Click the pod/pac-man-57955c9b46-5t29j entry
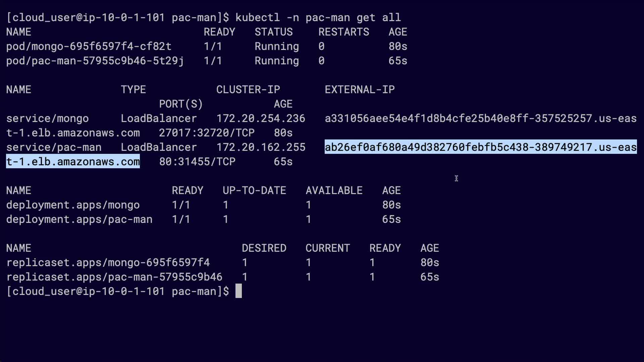The height and width of the screenshot is (362, 644). (x=95, y=61)
